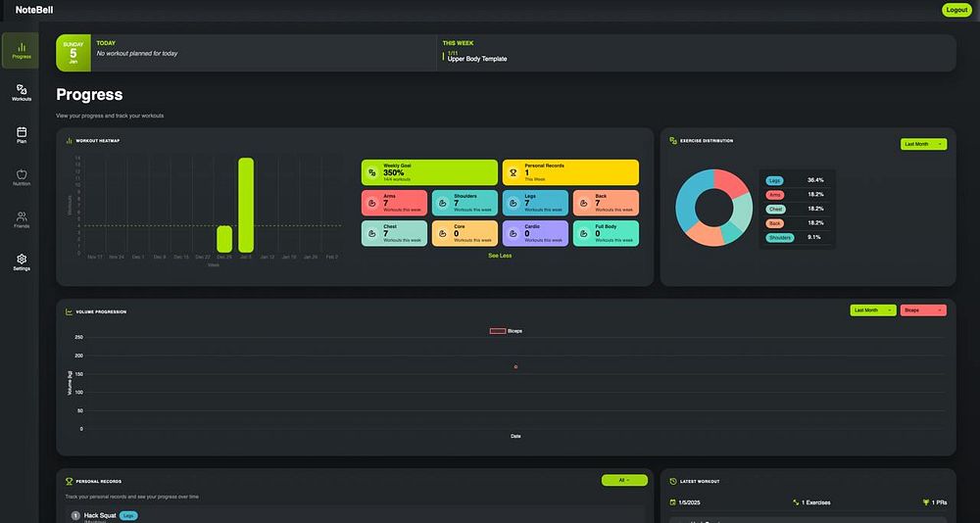980x523 pixels.
Task: Click the Upper Body Template entry
Action: point(477,59)
